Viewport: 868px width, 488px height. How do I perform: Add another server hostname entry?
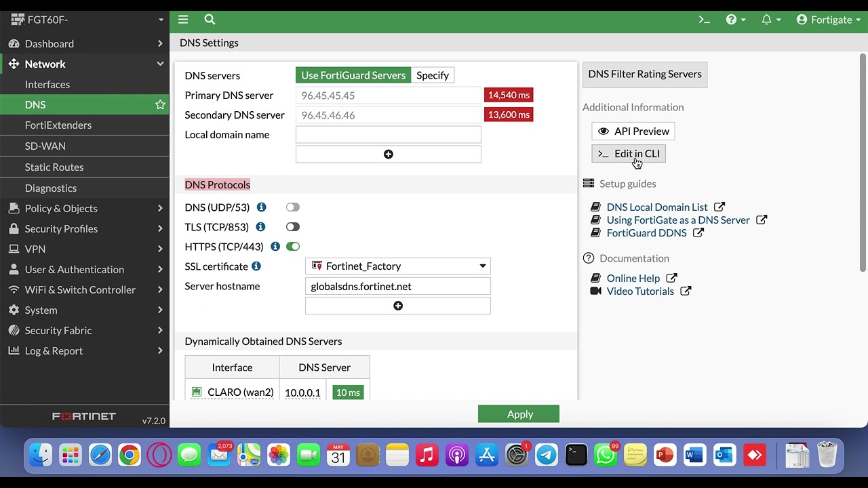(x=398, y=306)
